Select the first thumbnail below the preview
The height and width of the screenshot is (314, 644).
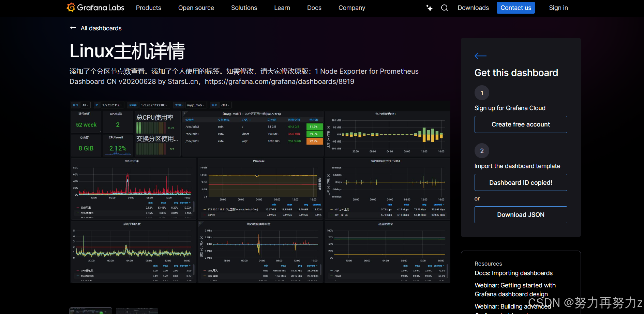click(91, 311)
